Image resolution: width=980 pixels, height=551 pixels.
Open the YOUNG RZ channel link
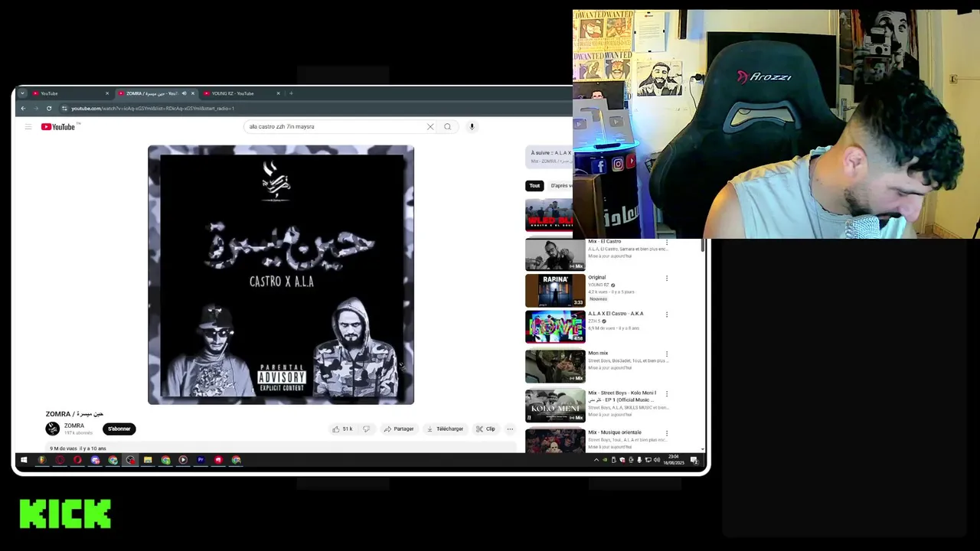[x=599, y=285]
